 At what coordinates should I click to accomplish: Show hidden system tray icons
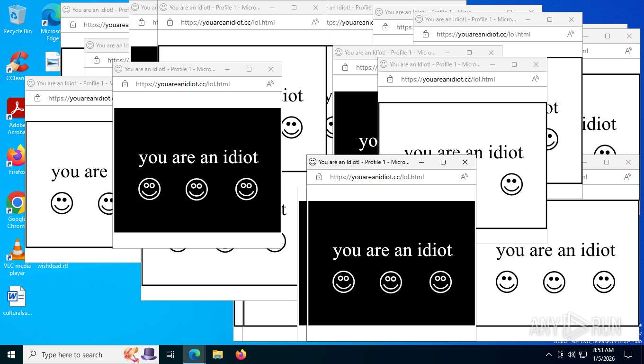coord(549,355)
